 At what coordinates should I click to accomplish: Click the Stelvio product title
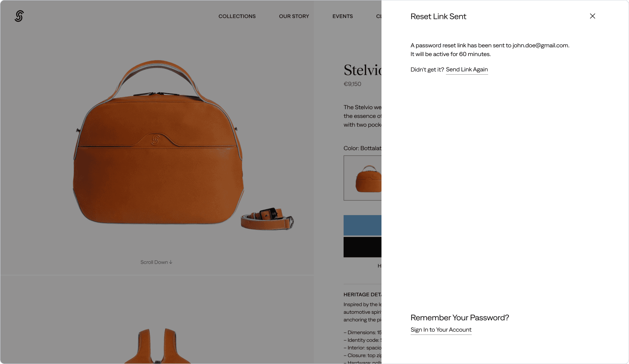(363, 70)
